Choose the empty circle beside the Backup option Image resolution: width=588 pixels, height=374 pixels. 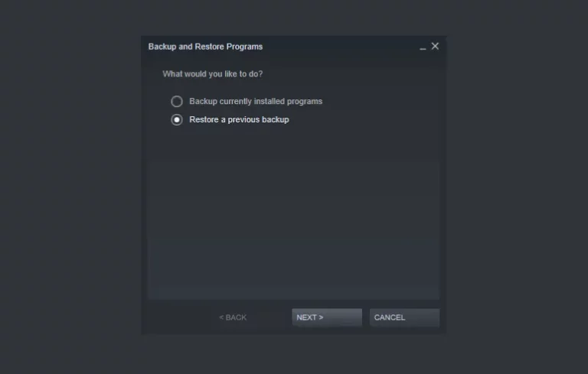[177, 101]
